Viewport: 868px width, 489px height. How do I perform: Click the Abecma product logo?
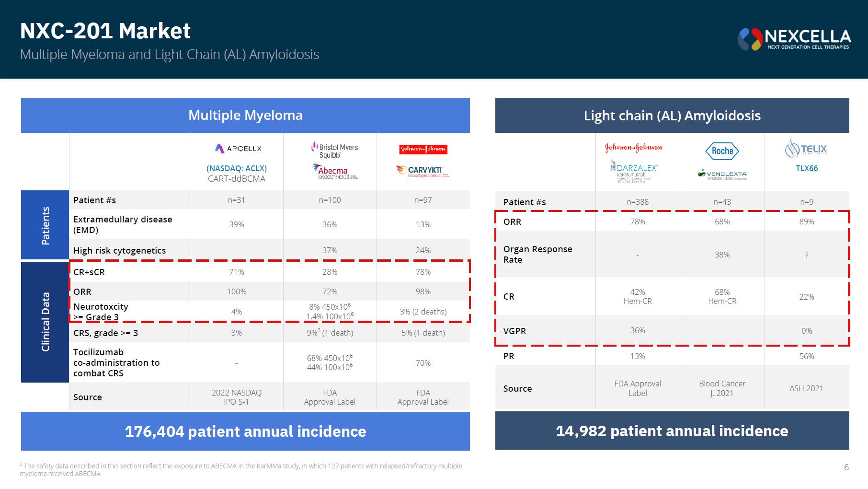(334, 172)
